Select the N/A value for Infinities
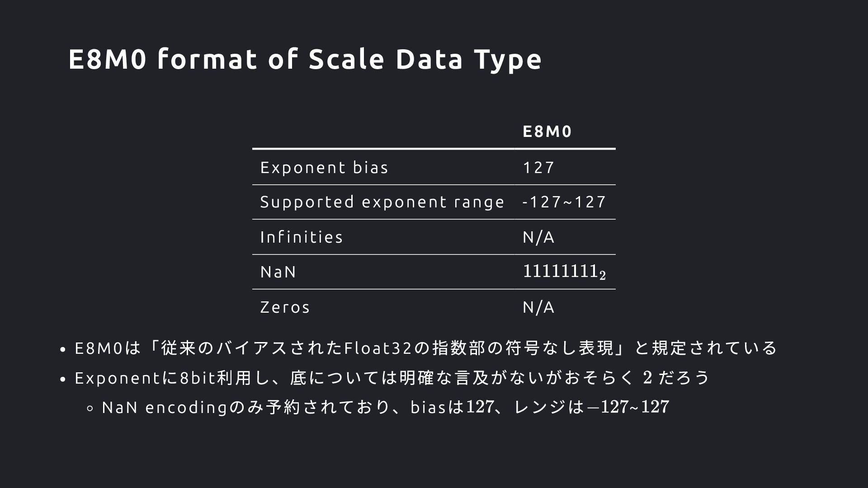Viewport: 868px width, 488px height. click(x=538, y=237)
